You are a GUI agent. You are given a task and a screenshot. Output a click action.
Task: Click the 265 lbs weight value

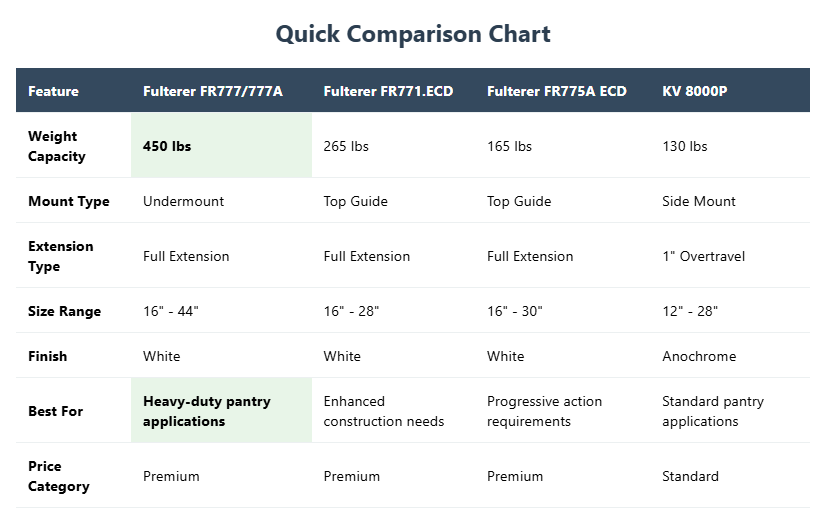346,146
